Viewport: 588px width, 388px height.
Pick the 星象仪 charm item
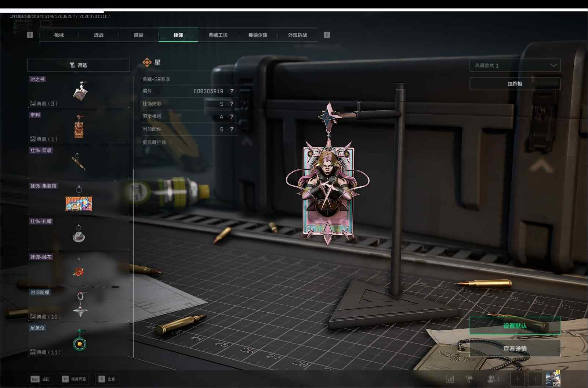click(x=79, y=340)
